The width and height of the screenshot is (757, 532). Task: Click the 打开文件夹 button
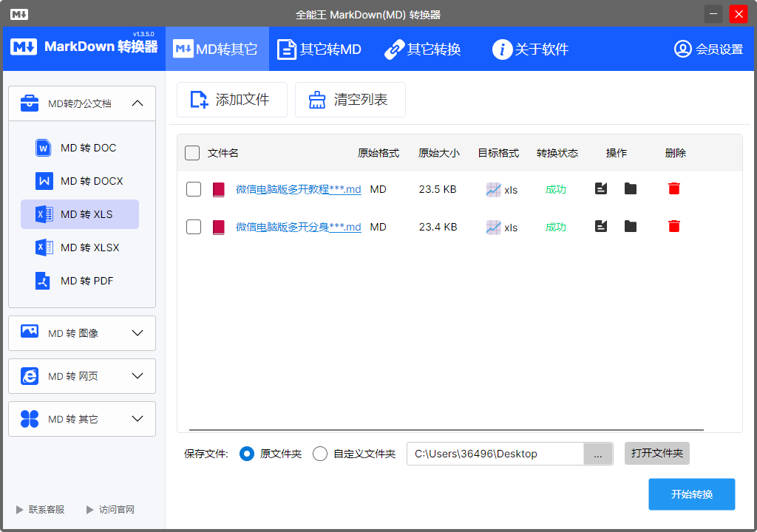pos(657,454)
